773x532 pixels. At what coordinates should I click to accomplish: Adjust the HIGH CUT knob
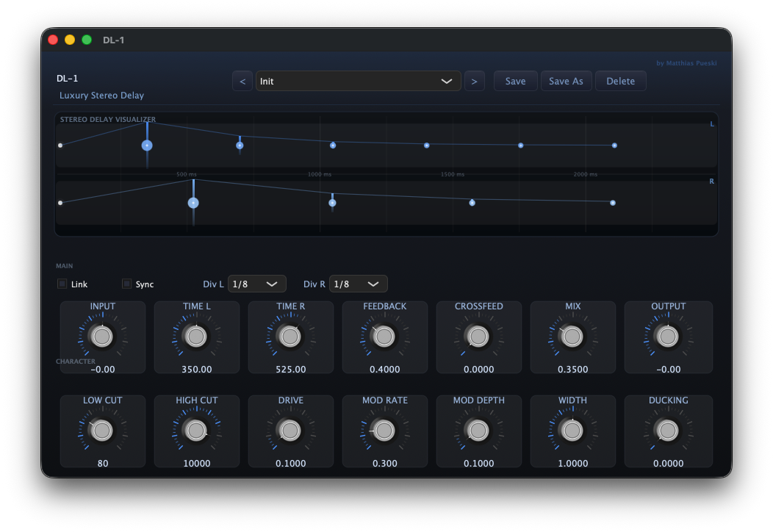196,431
